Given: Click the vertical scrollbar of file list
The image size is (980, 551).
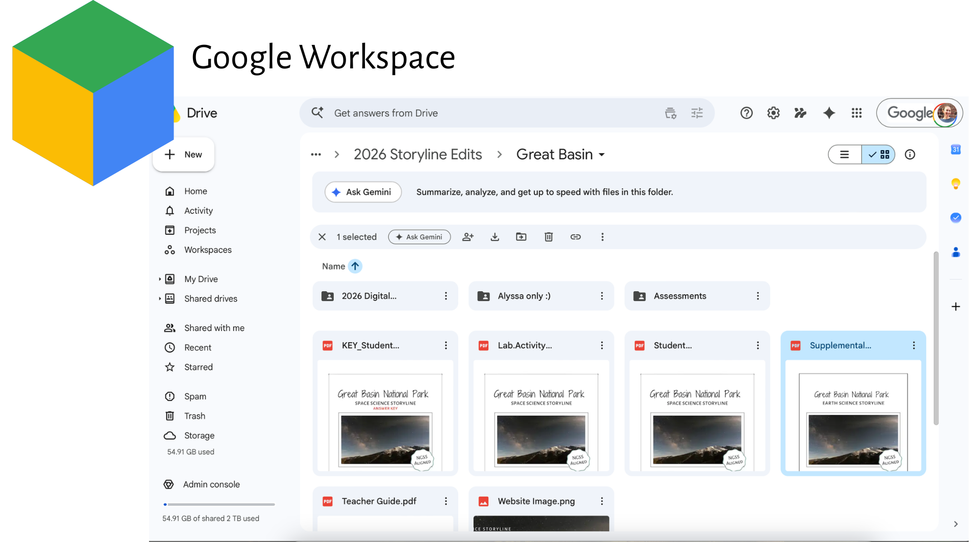Looking at the screenshot, I should pos(936,339).
